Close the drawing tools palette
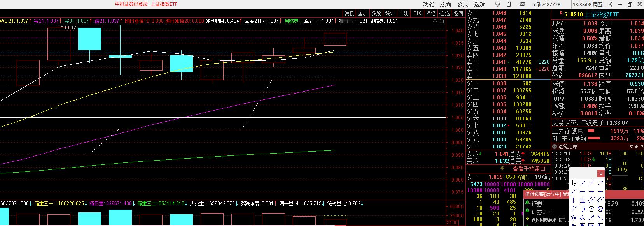The height and width of the screenshot is (226, 644). point(601,173)
